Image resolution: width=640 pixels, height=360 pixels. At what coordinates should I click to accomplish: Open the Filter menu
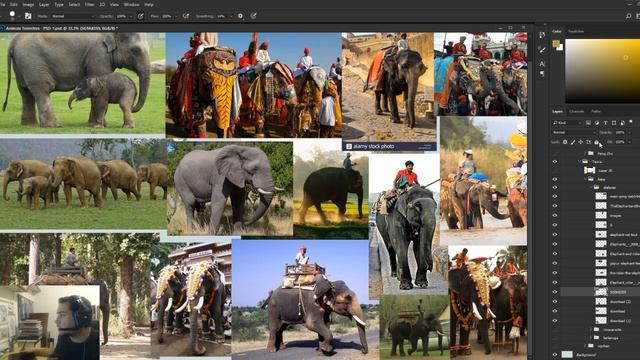click(x=89, y=4)
